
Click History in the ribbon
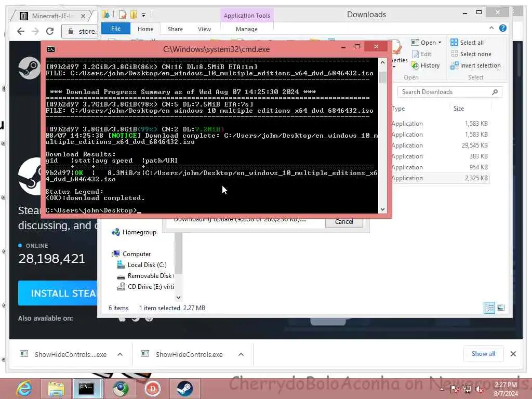tap(425, 65)
